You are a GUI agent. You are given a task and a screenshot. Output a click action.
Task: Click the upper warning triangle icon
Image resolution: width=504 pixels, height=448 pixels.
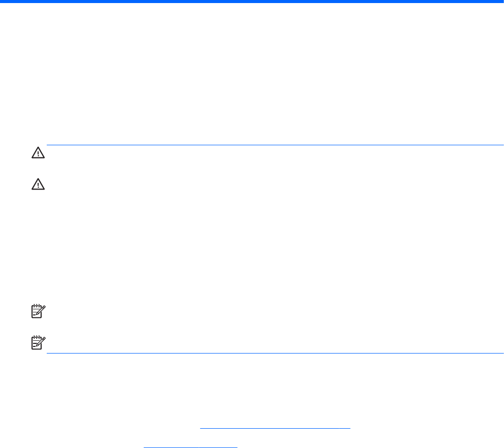click(x=39, y=152)
